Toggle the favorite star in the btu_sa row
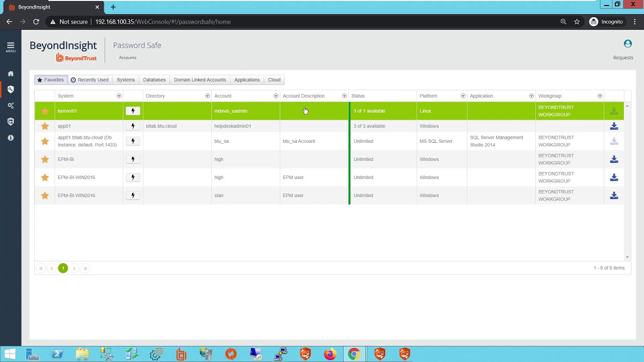 pyautogui.click(x=45, y=141)
